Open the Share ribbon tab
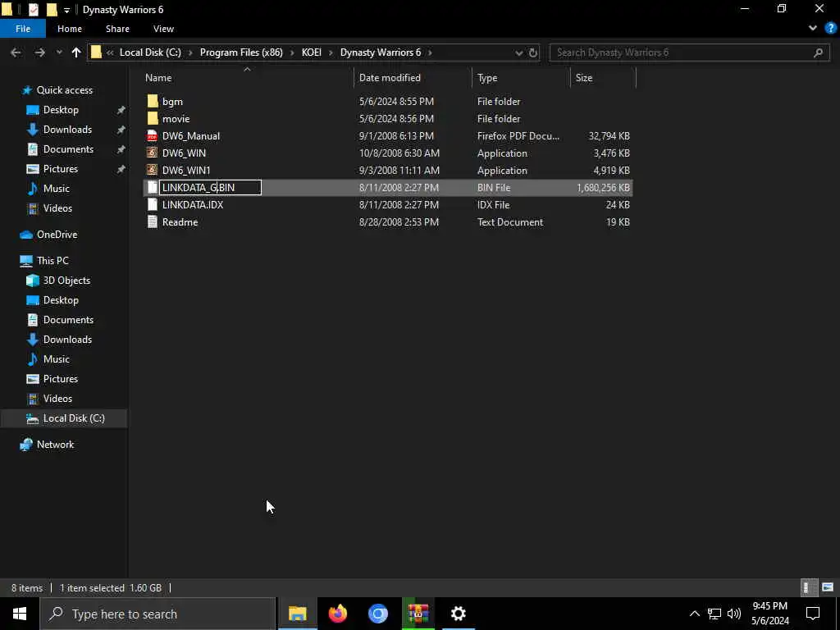The height and width of the screenshot is (630, 840). [x=117, y=29]
